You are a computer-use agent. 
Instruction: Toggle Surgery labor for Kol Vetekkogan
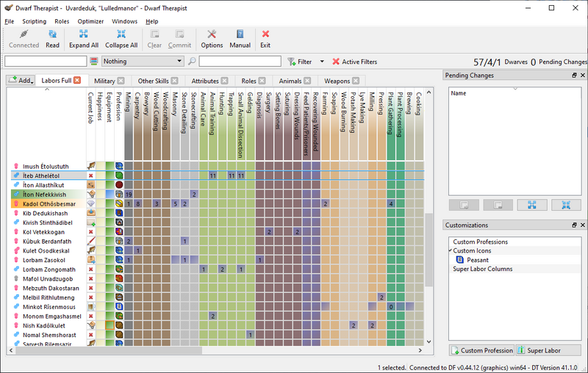point(269,232)
